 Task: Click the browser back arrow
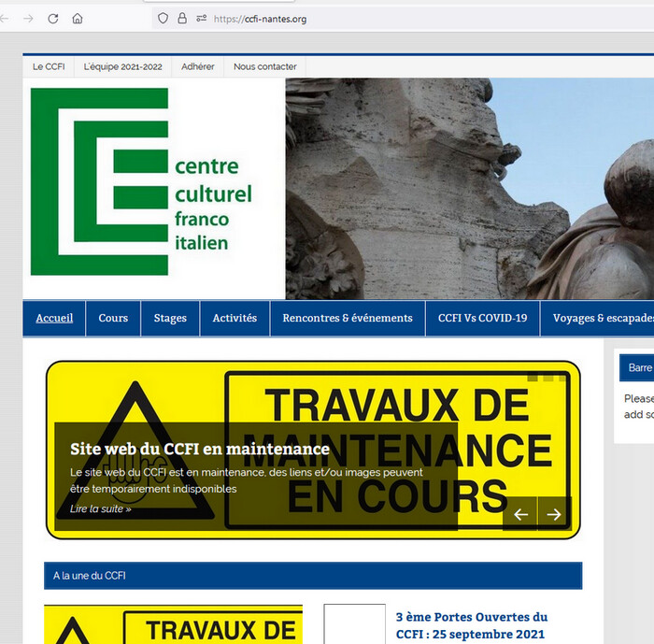[4, 19]
